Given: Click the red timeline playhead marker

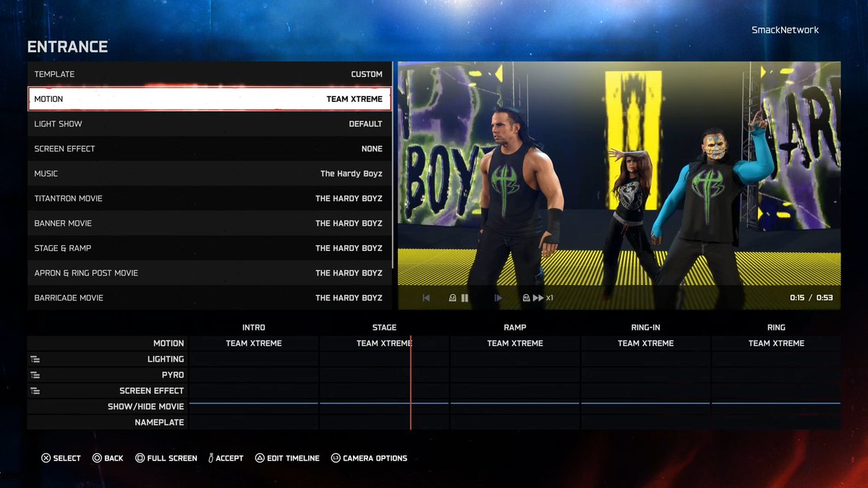Looking at the screenshot, I should coord(411,383).
